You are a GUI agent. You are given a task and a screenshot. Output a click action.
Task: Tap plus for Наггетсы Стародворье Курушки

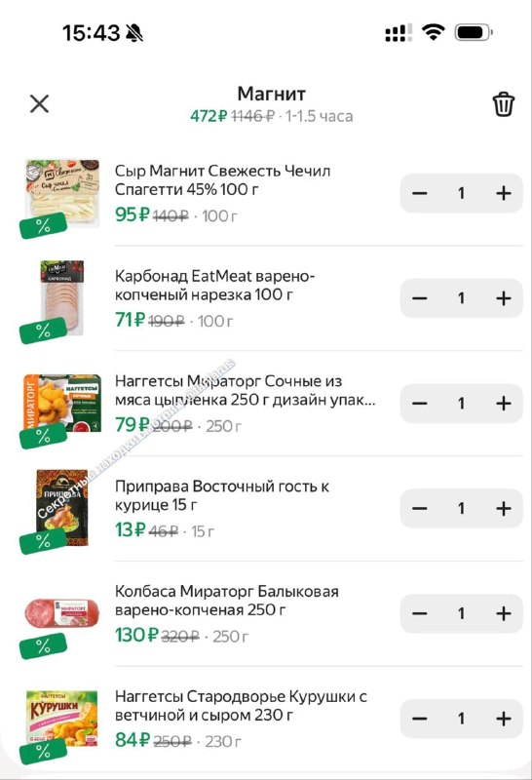pos(504,719)
